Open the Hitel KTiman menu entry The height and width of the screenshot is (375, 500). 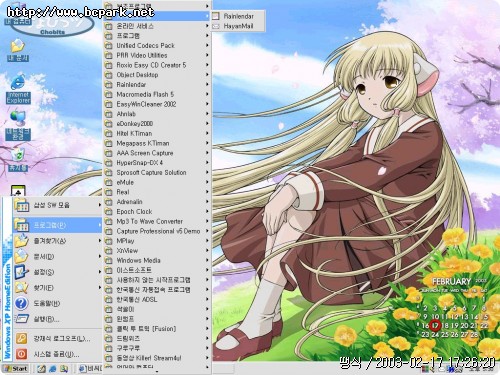157,133
